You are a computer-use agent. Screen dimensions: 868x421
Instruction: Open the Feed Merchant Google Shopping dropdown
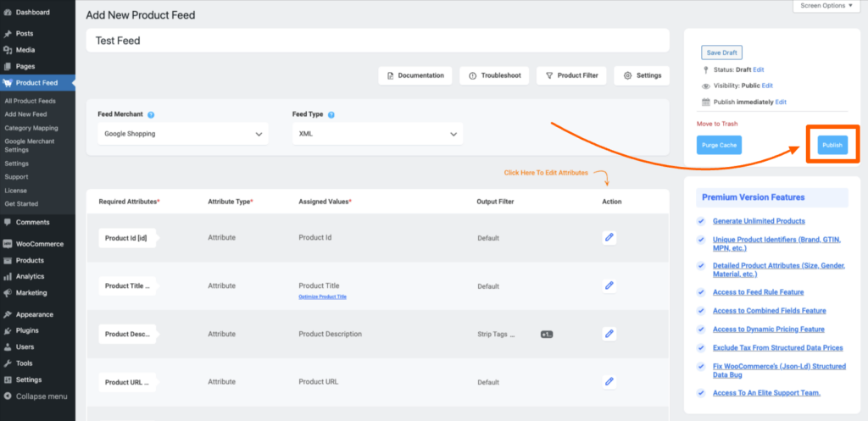tap(183, 134)
